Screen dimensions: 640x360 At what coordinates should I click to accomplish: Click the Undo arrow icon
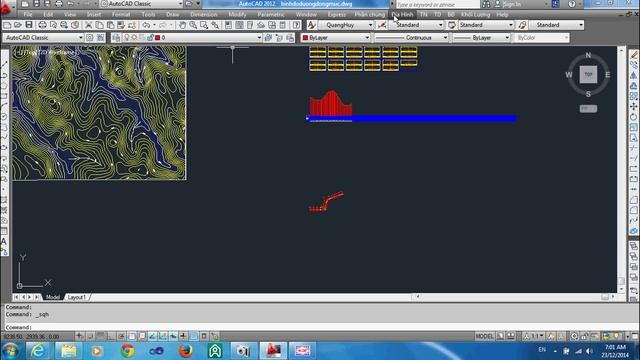pos(146,25)
